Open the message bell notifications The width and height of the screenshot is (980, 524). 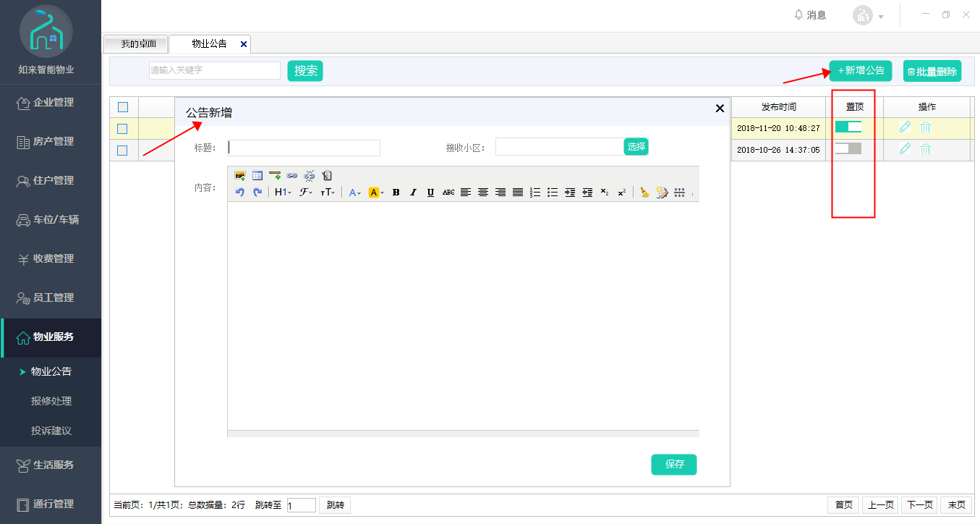(810, 15)
